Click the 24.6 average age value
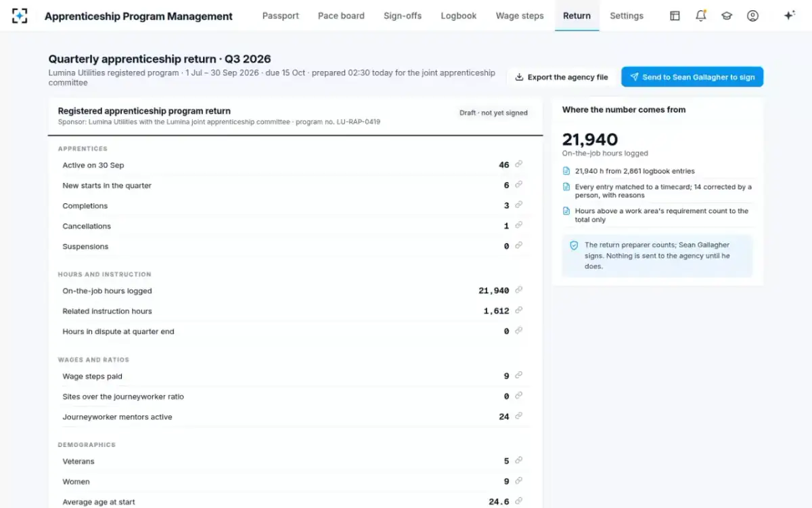Image resolution: width=812 pixels, height=508 pixels. point(499,502)
